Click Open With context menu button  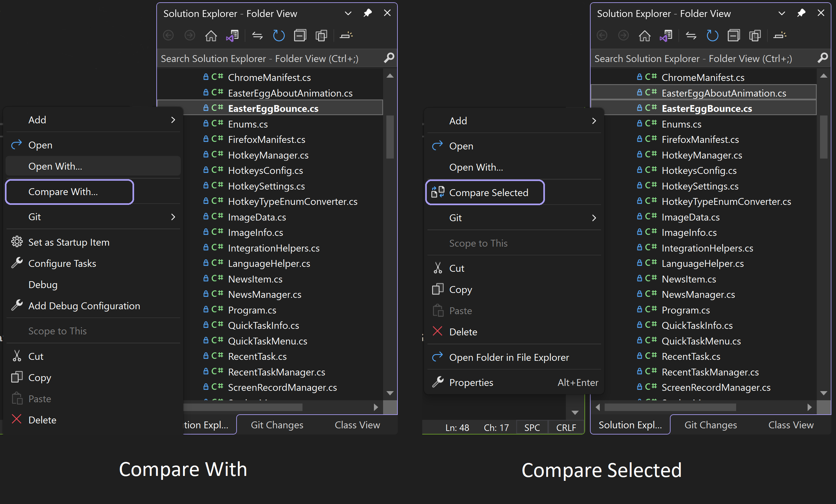pos(55,167)
